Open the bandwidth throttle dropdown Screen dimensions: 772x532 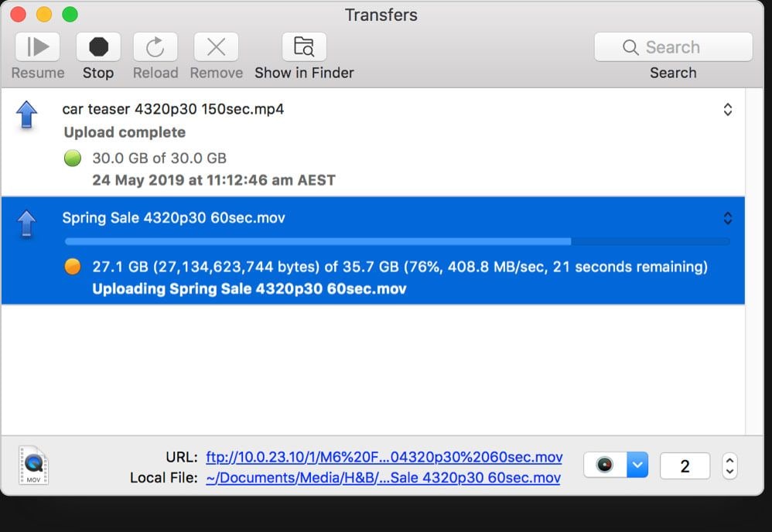(616, 465)
